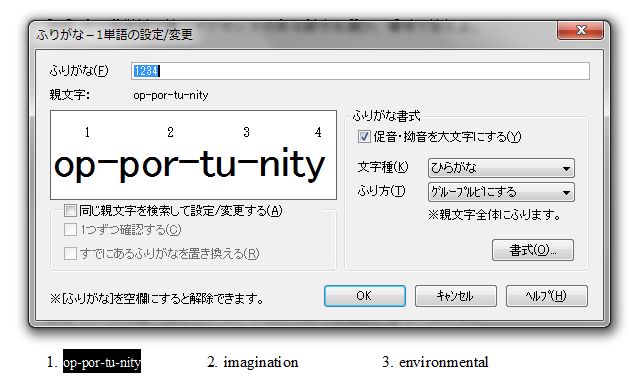Check the 1つずつ確認する option

coord(70,230)
